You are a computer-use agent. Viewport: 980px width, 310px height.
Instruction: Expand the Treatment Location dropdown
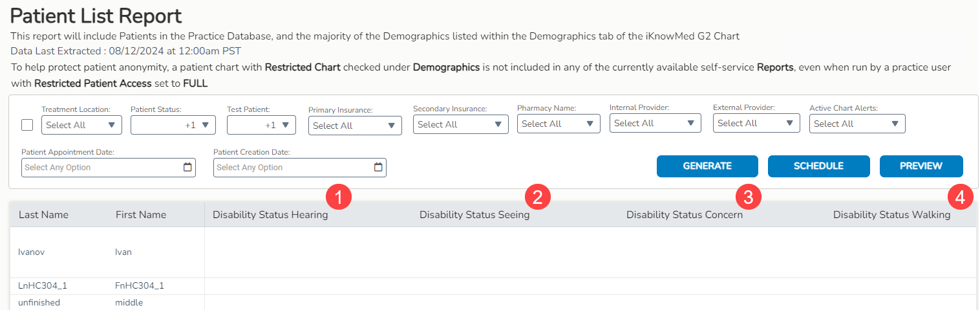[x=80, y=125]
